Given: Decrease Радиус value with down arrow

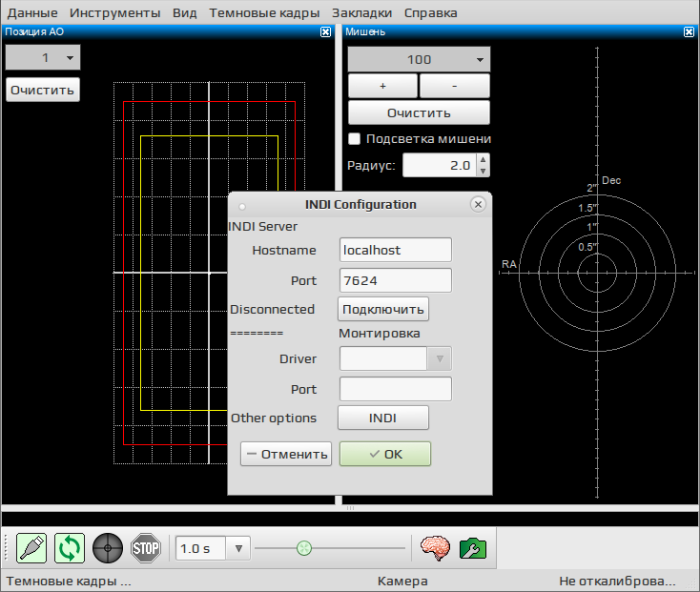Looking at the screenshot, I should [483, 171].
